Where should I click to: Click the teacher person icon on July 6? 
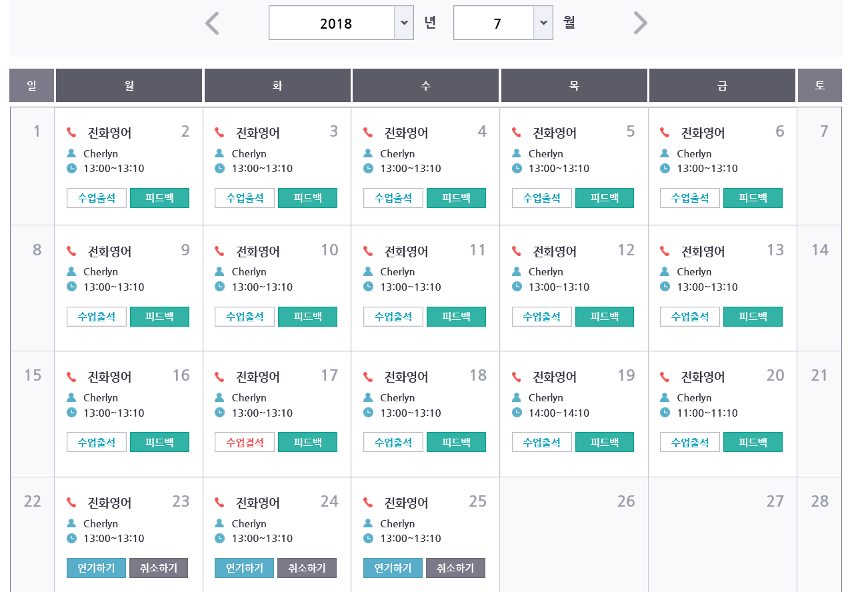click(x=665, y=153)
